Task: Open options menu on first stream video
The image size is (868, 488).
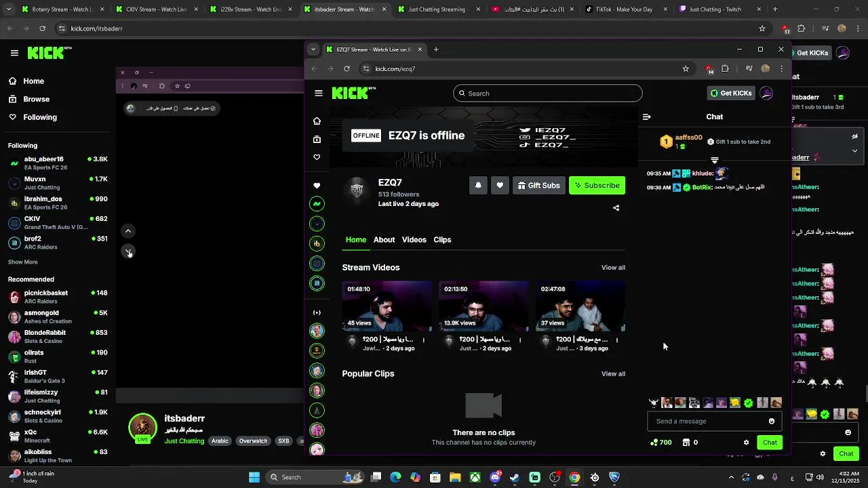Action: (x=424, y=340)
